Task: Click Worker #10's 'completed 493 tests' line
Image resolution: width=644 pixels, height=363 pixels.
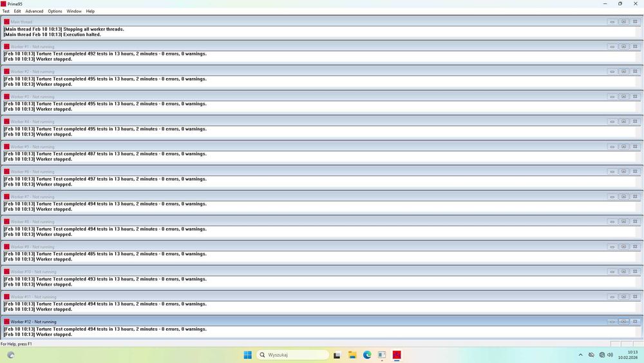Action: pos(105,279)
